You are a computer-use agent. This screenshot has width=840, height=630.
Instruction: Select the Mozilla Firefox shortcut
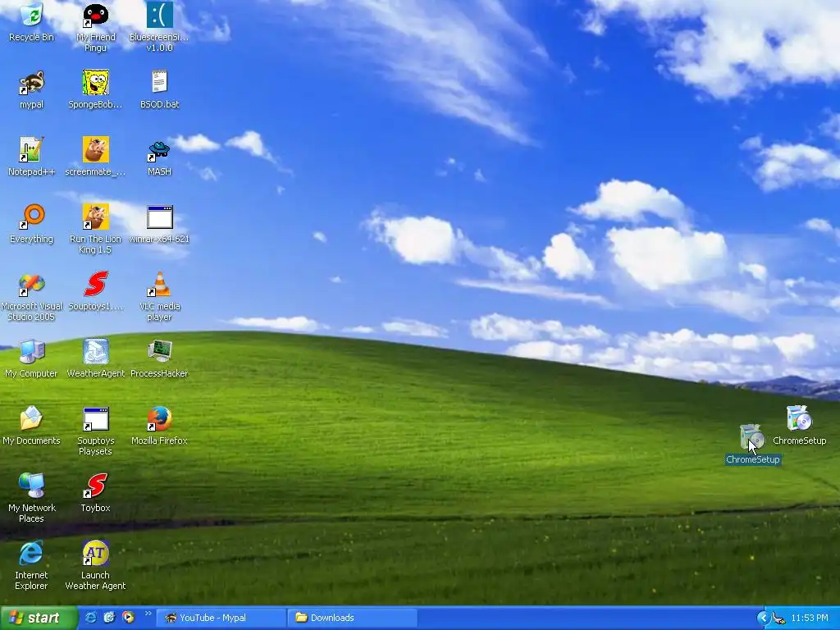click(159, 426)
